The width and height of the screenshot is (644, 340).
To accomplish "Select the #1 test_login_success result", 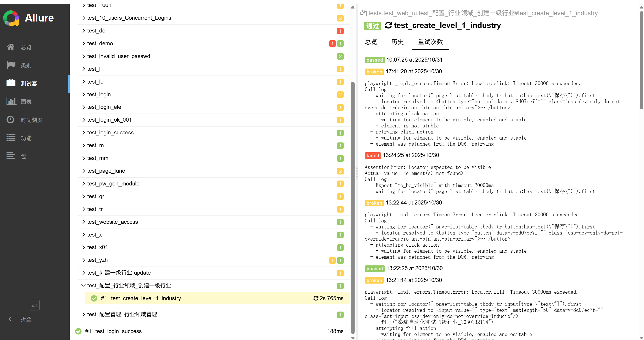I will click(x=118, y=331).
